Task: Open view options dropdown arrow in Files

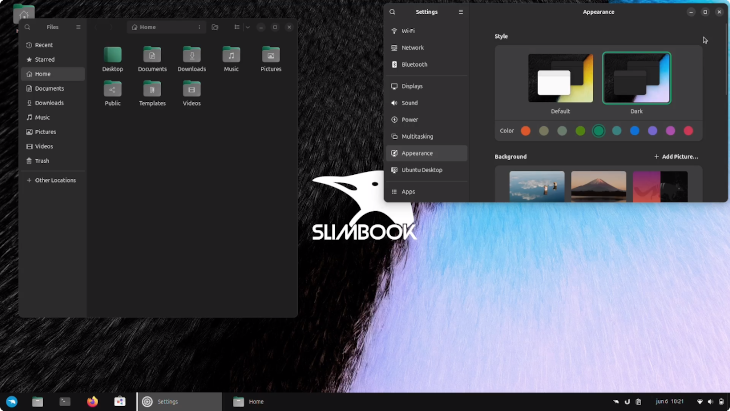Action: 248,27
